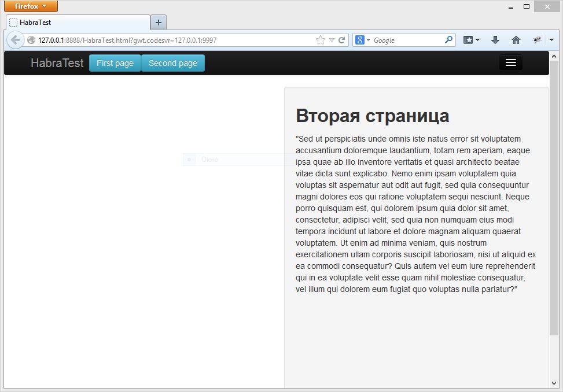Navigate using the First page button
Image resolution: width=563 pixels, height=392 pixels.
(115, 63)
